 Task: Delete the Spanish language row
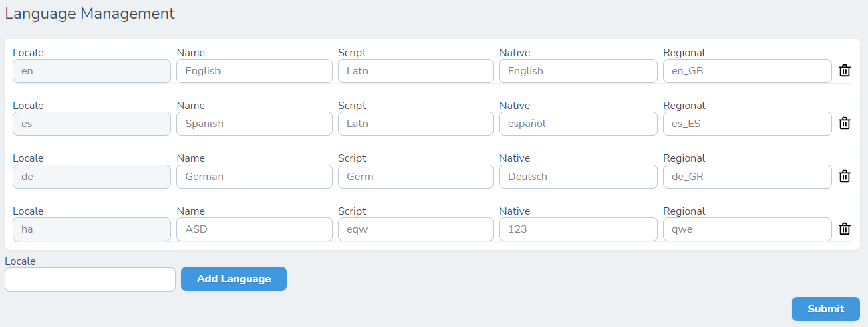(845, 123)
